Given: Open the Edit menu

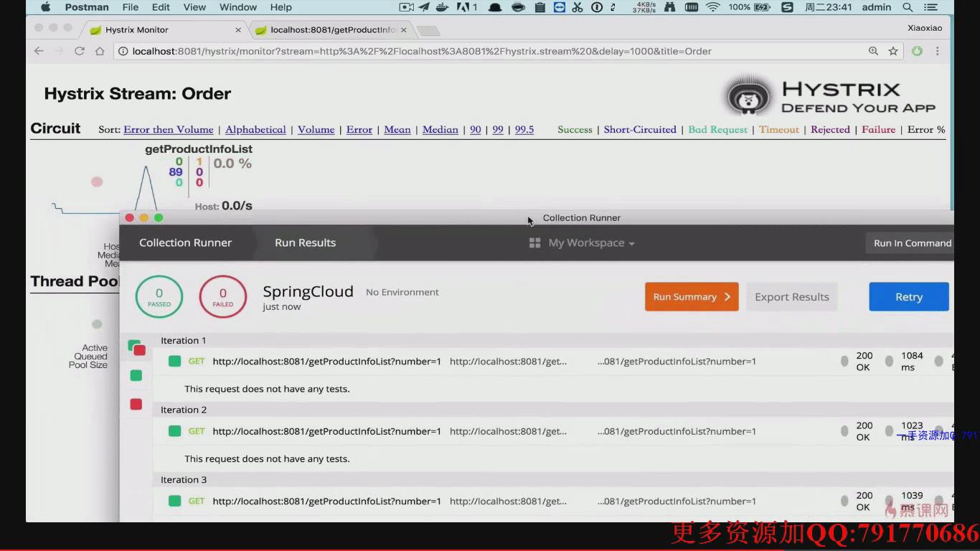Looking at the screenshot, I should click(161, 7).
